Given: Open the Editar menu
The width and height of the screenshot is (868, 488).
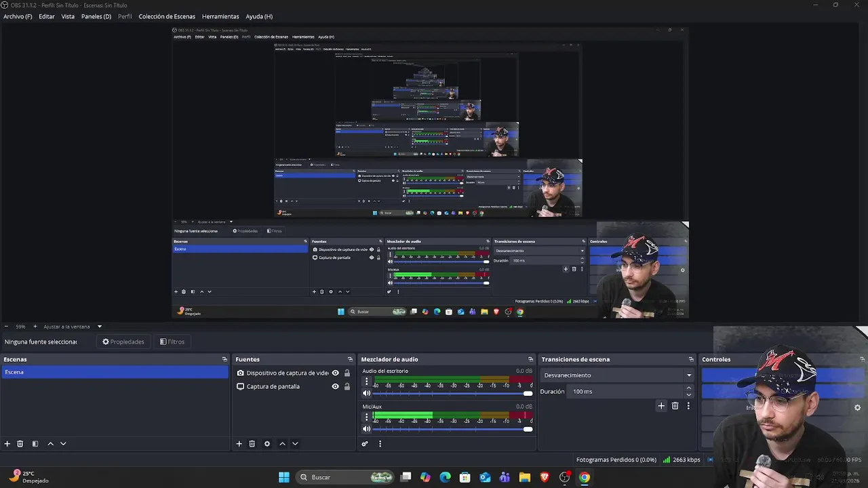Looking at the screenshot, I should click(x=47, y=16).
